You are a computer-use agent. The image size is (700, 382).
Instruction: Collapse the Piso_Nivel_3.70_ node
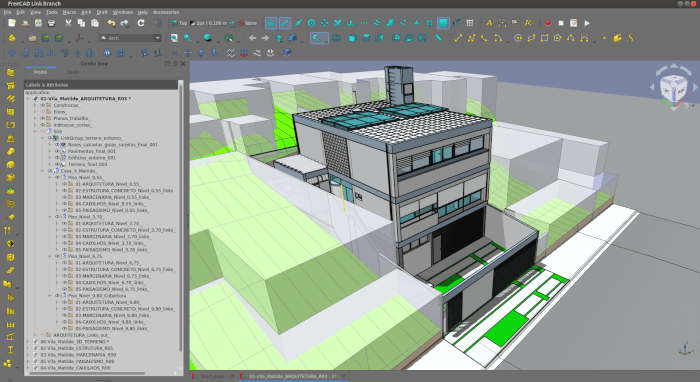[x=50, y=217]
